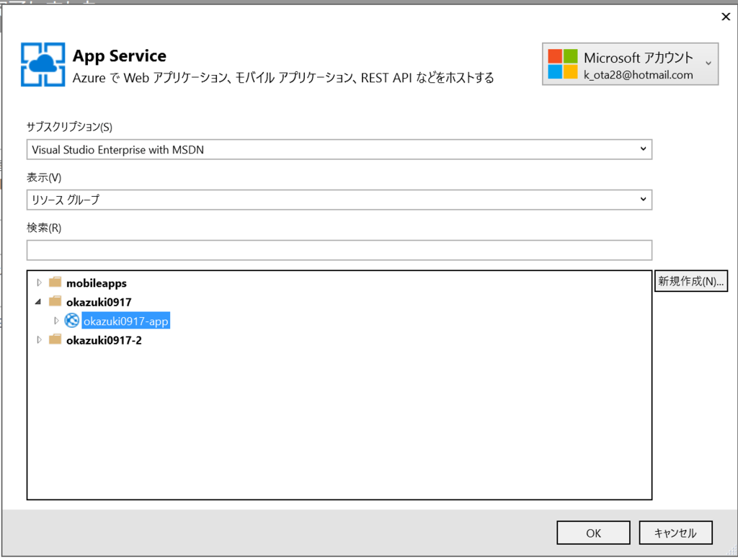Select the okazuki0917 tree item

(99, 302)
